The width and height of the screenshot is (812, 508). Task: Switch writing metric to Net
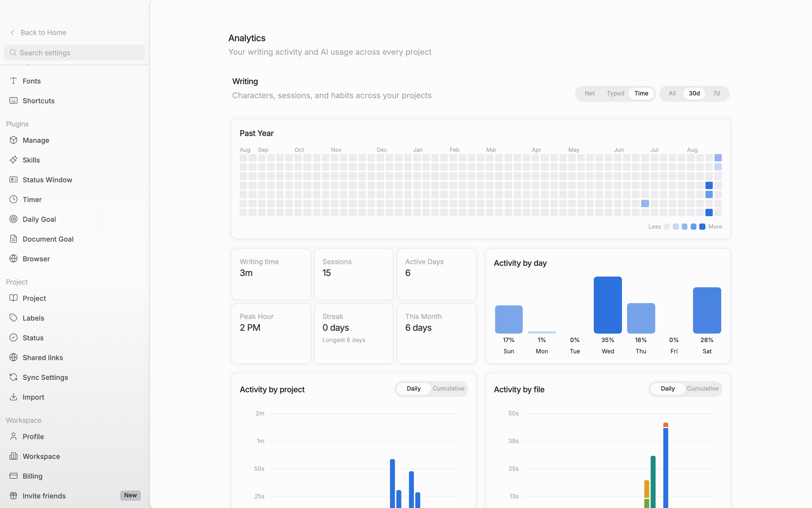point(590,93)
